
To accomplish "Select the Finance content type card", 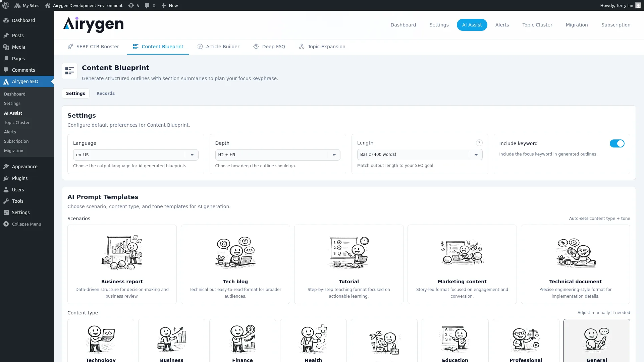I will pyautogui.click(x=243, y=341).
